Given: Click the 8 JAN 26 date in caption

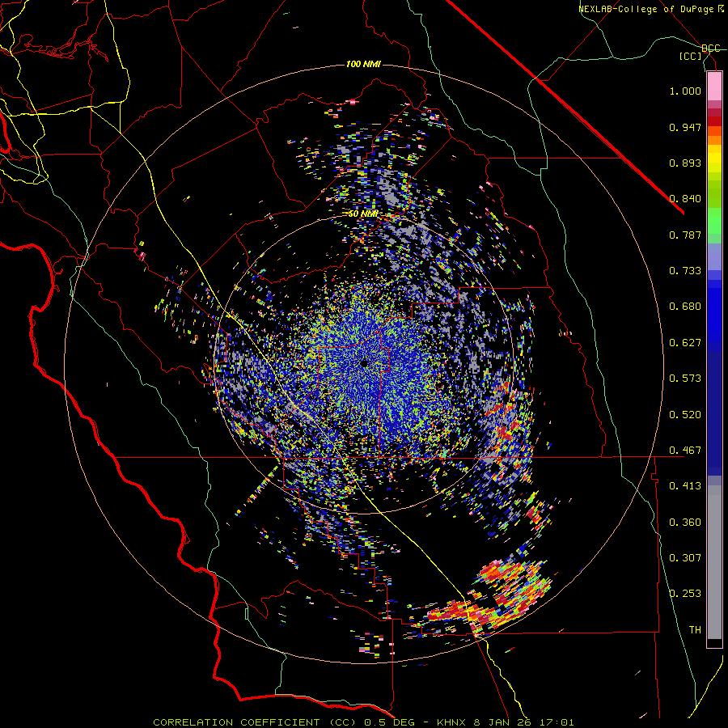Looking at the screenshot, I should point(502,722).
